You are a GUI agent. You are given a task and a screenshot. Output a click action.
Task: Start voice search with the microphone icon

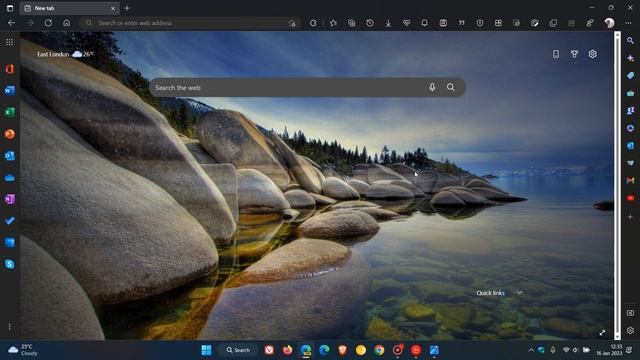(432, 87)
